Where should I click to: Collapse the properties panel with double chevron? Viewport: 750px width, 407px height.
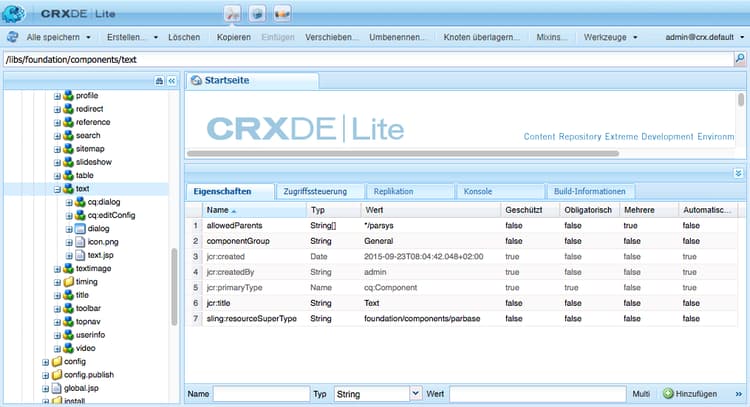pos(738,173)
